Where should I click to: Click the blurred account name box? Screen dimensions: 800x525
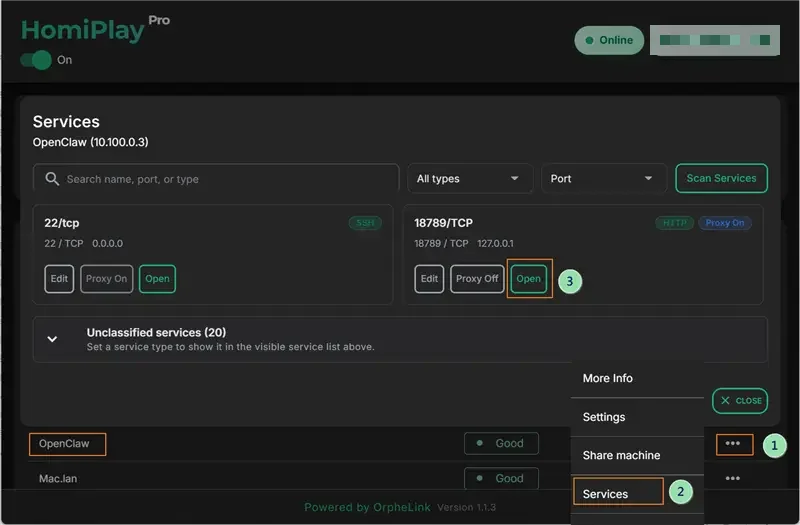point(714,40)
